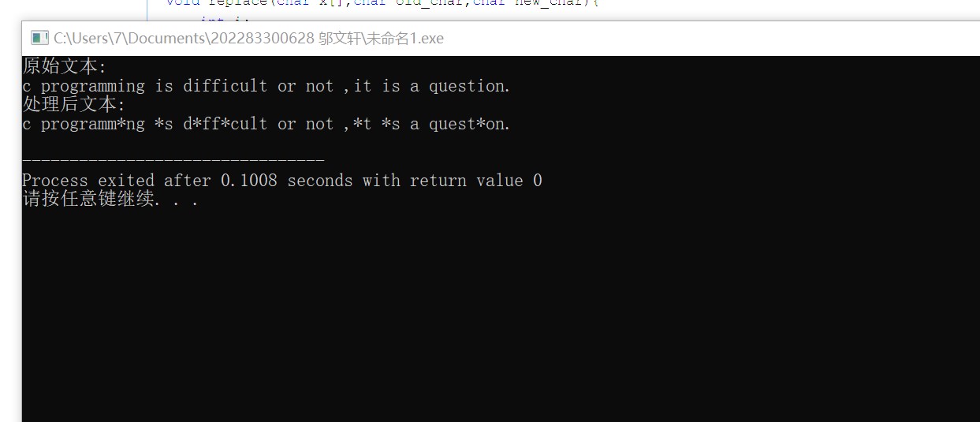Click the console title bar path text
The height and width of the screenshot is (422, 980).
pyautogui.click(x=248, y=38)
